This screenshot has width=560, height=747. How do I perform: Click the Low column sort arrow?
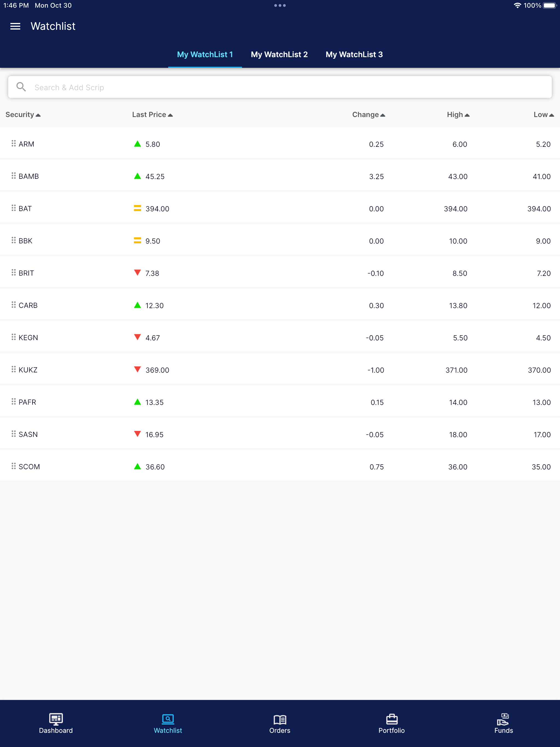coord(552,115)
